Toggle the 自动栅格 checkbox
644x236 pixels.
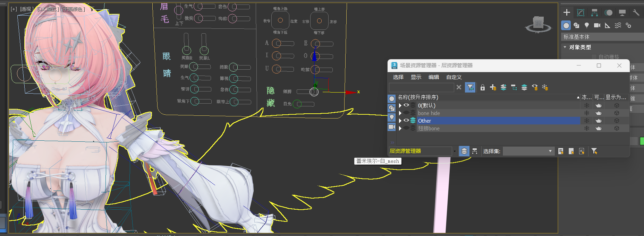(594, 56)
